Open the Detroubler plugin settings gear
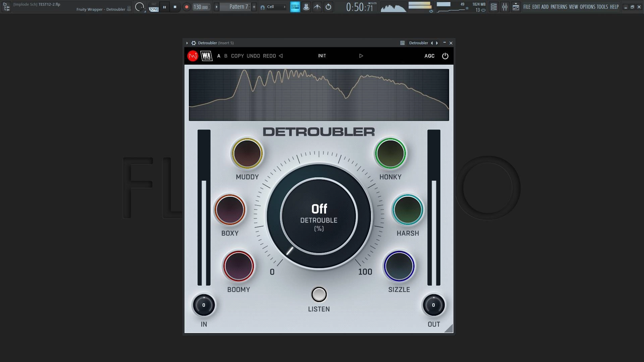Screen dimensions: 644x362 pyautogui.click(x=194, y=43)
